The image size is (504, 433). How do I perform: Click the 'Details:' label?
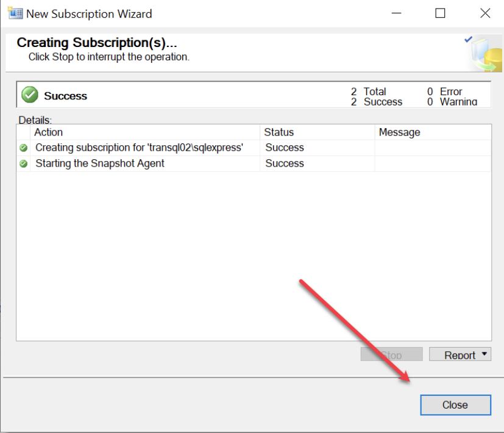35,120
